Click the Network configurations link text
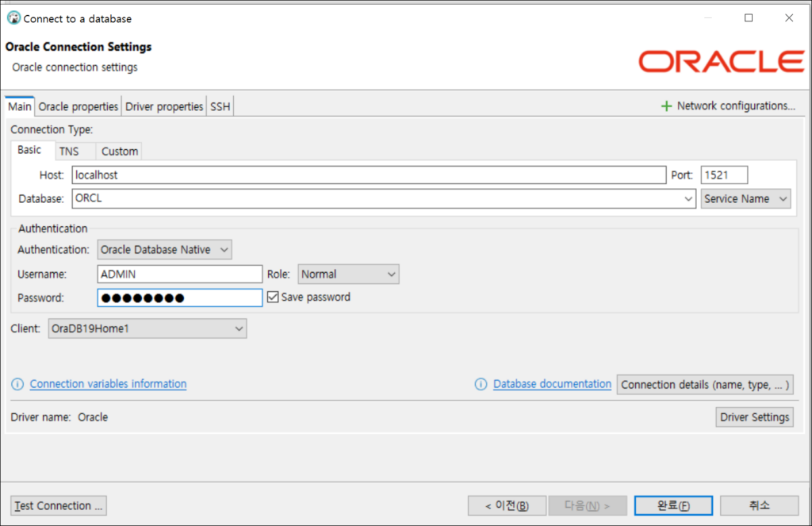Screen dimensions: 812x526 (736, 106)
